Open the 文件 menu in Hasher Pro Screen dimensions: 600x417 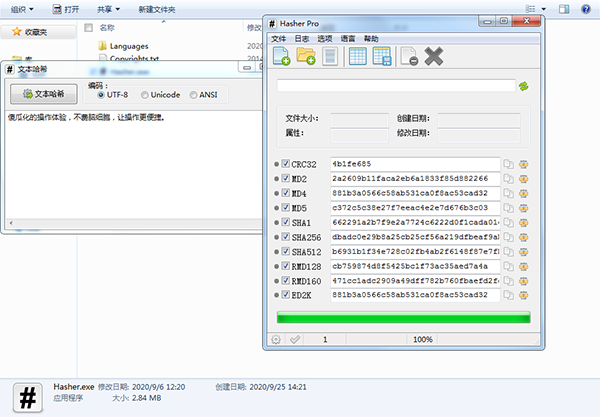click(x=279, y=38)
